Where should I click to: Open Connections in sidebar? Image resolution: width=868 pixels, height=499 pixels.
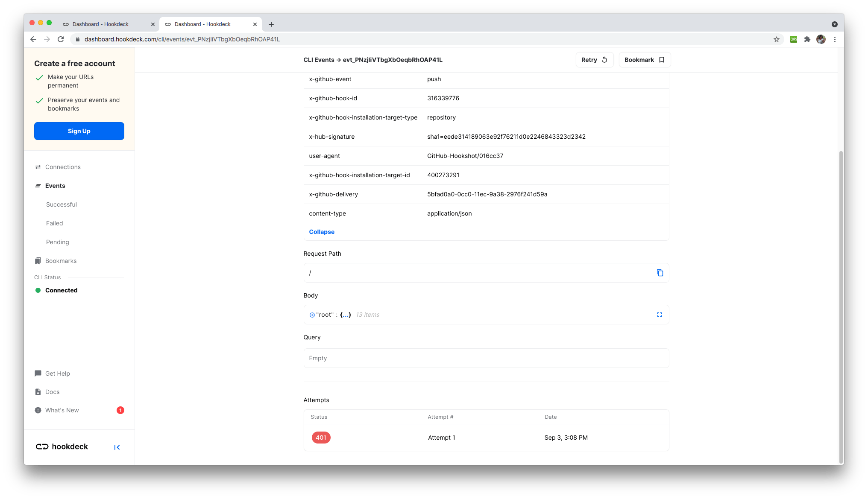[63, 167]
